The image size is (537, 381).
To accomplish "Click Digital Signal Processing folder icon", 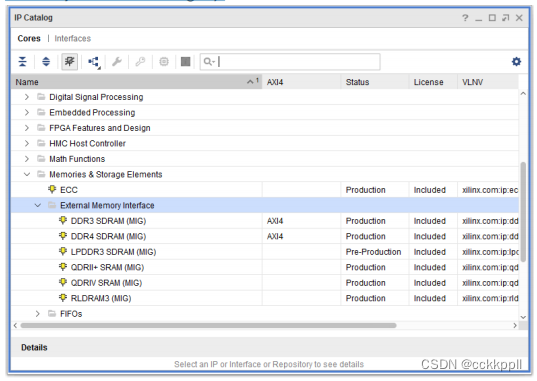I will pyautogui.click(x=41, y=97).
